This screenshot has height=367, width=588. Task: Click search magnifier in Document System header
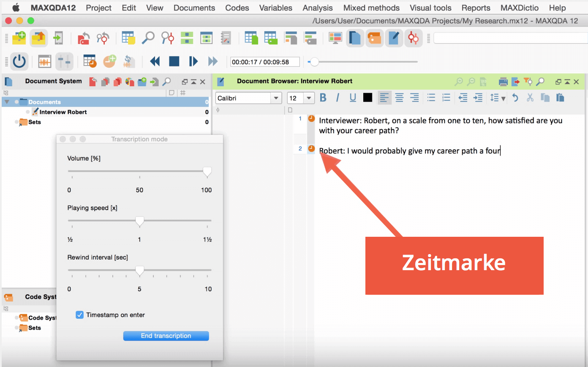tap(167, 82)
